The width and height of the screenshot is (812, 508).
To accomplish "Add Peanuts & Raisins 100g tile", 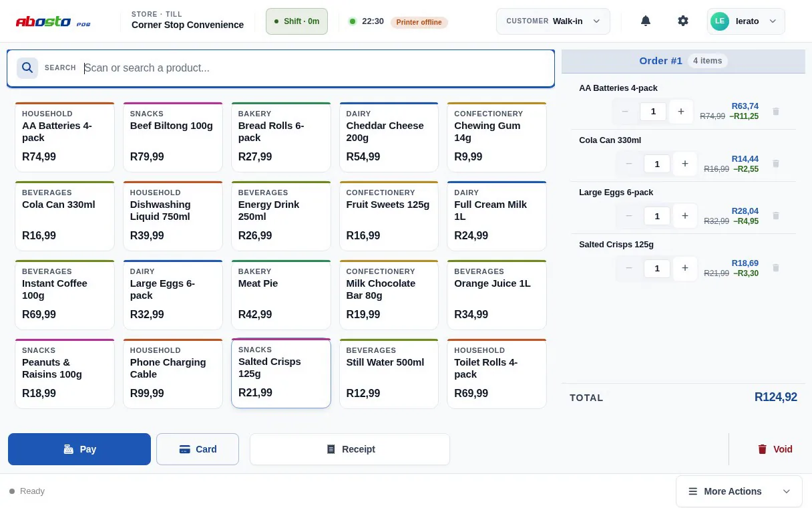I will [65, 374].
